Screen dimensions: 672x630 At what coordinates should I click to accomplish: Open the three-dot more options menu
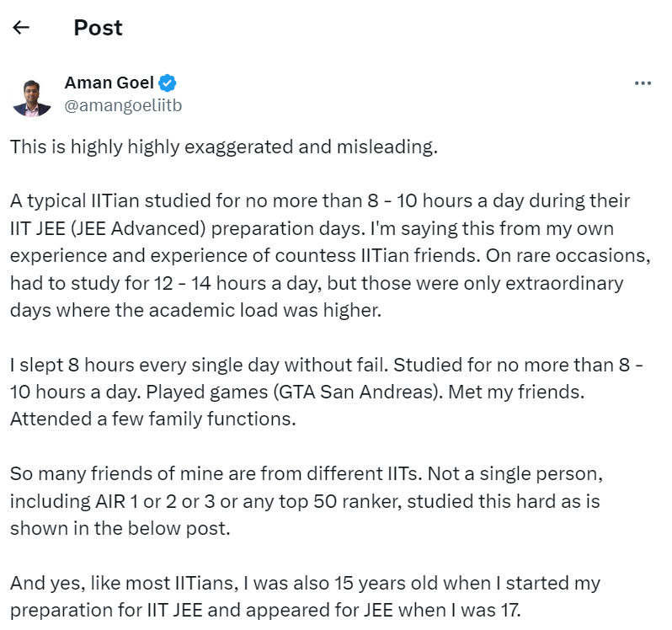click(643, 83)
